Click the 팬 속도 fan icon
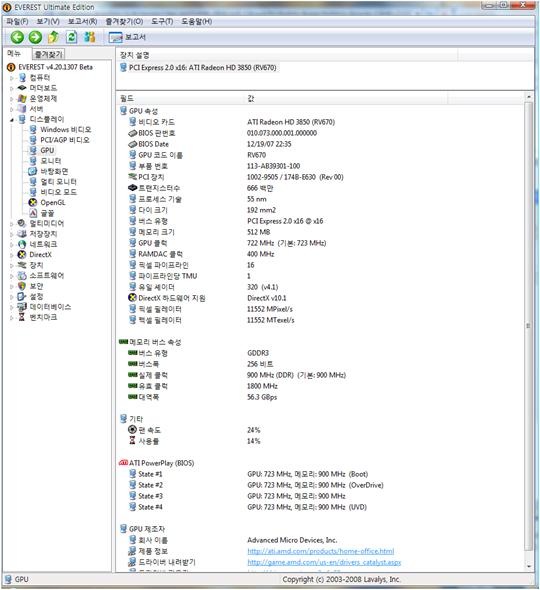Viewport: 540px width, 590px height. pyautogui.click(x=132, y=430)
